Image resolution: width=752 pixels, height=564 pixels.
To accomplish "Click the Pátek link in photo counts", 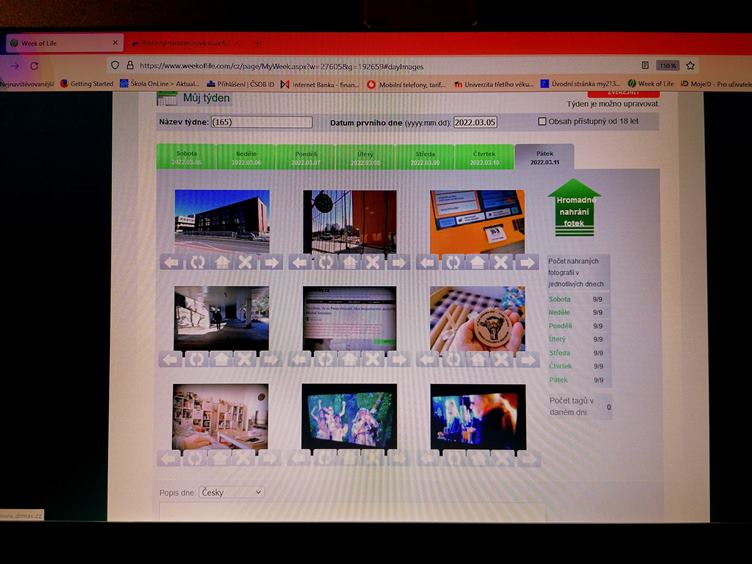I will click(558, 380).
